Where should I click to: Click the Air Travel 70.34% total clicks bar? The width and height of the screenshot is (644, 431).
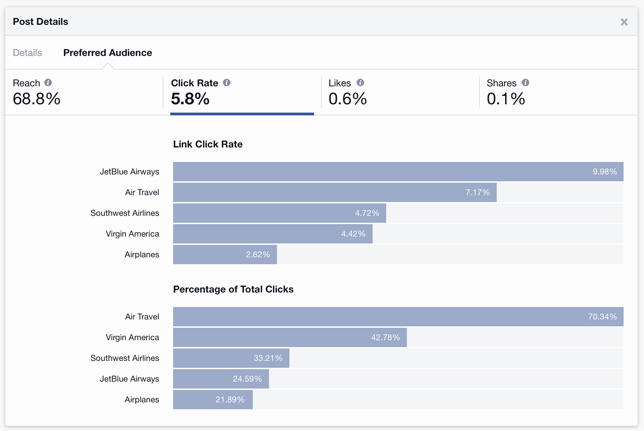pos(398,317)
